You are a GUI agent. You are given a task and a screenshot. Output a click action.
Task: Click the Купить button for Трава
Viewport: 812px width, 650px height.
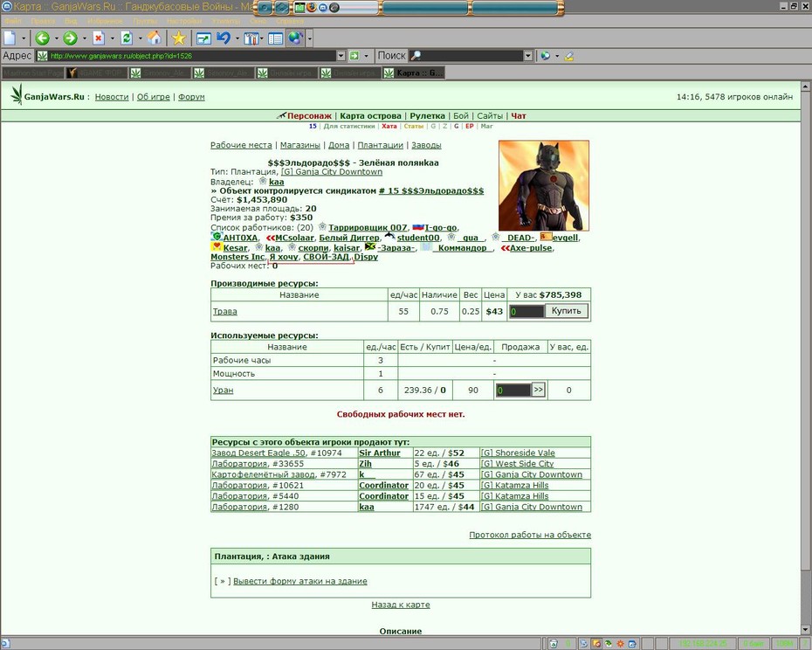[x=567, y=311]
